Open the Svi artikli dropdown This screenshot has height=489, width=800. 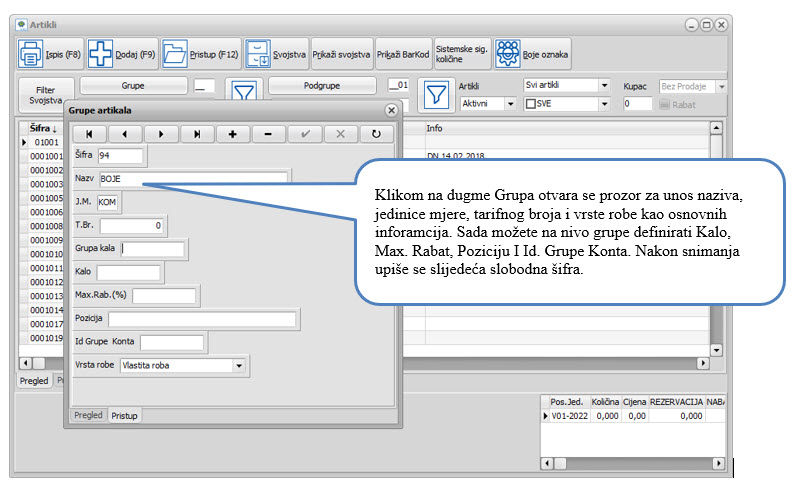[604, 85]
